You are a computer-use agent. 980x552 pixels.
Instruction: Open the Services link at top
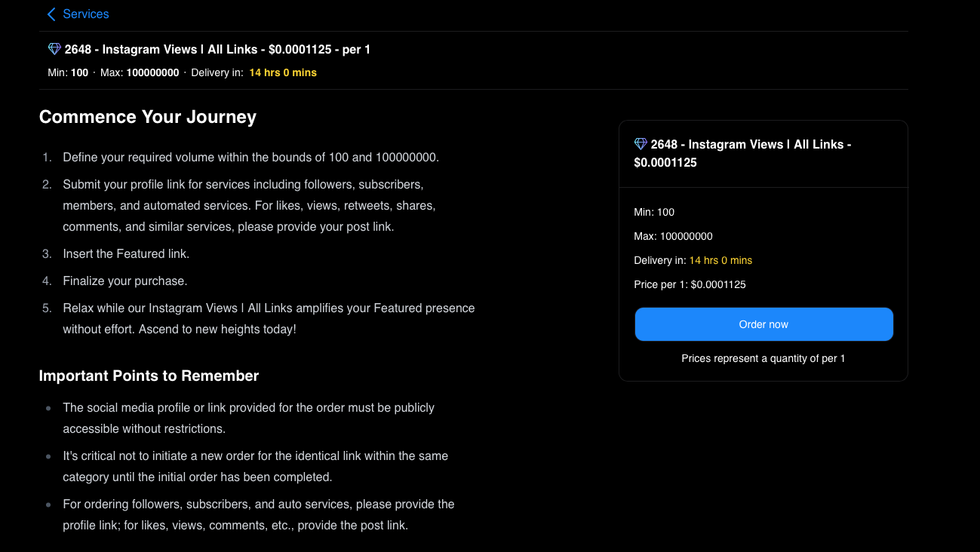click(x=85, y=14)
